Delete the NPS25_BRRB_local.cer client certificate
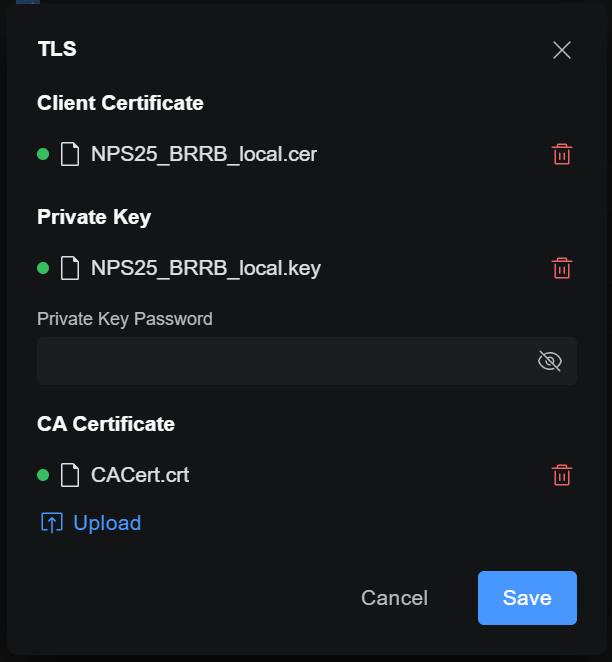The height and width of the screenshot is (662, 612). [562, 155]
